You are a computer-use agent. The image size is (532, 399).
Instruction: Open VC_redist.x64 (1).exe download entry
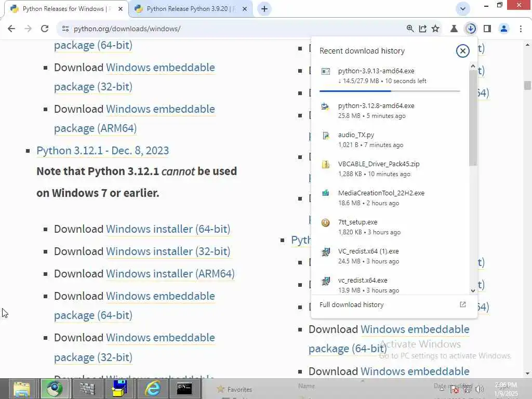[x=390, y=256]
